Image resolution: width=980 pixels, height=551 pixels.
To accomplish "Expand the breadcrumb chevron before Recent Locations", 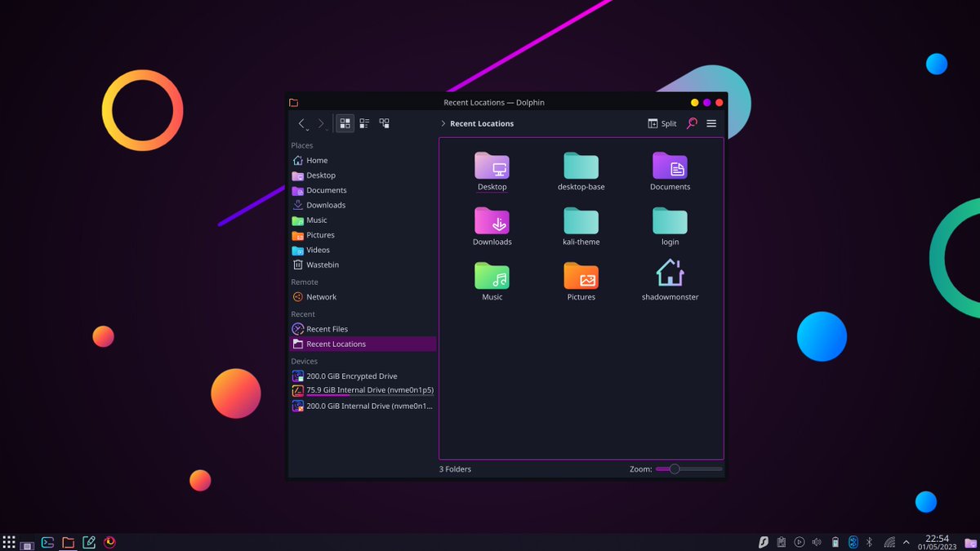I will tap(443, 123).
